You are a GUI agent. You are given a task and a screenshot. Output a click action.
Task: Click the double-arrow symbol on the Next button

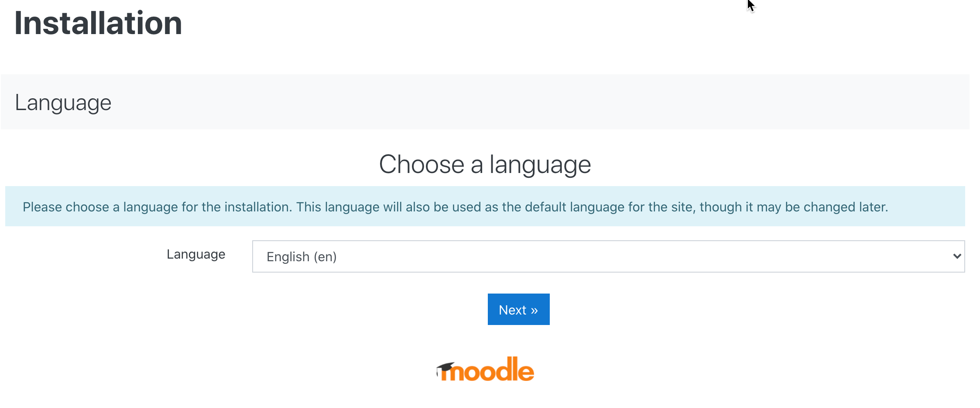tap(535, 310)
